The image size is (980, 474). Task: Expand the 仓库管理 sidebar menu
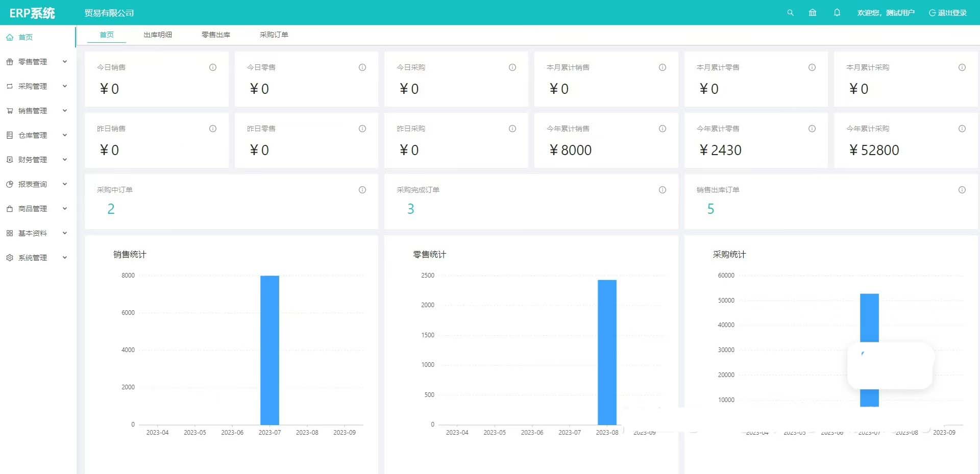coord(37,135)
